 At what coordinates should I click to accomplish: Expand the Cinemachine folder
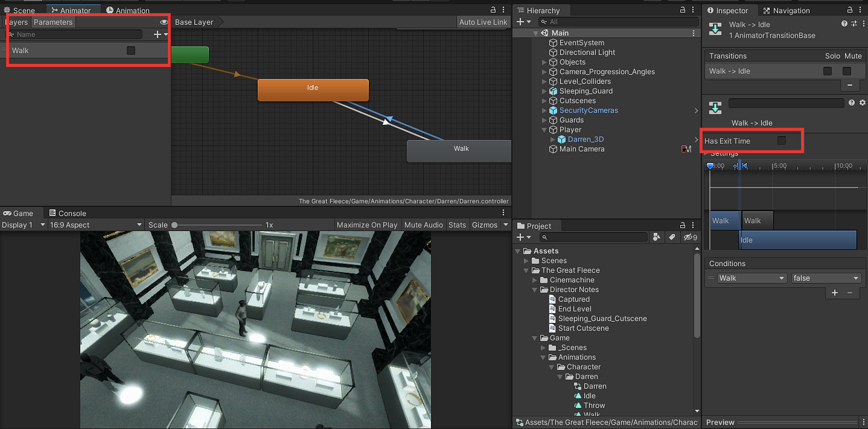[x=536, y=280]
